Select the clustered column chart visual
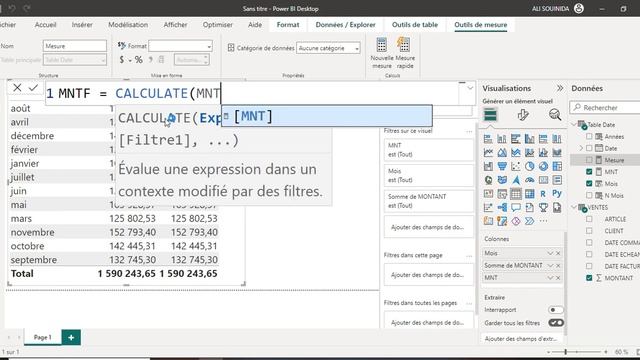 [x=529, y=139]
